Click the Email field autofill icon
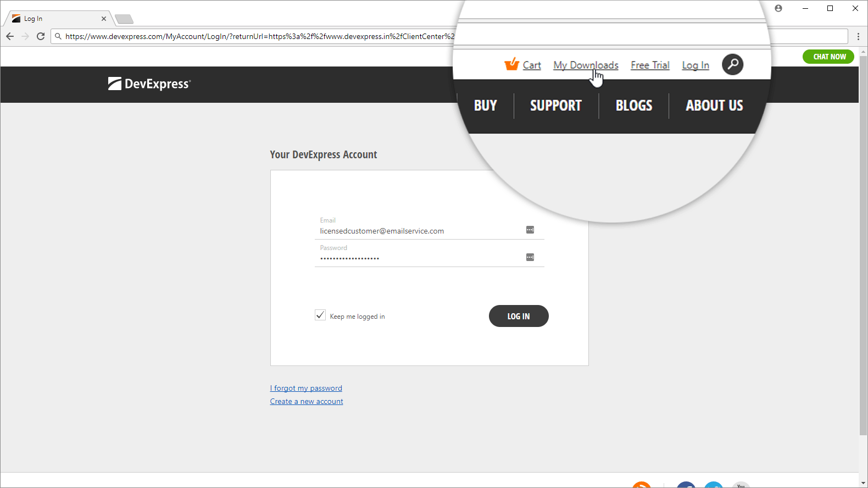The height and width of the screenshot is (488, 868). point(530,230)
